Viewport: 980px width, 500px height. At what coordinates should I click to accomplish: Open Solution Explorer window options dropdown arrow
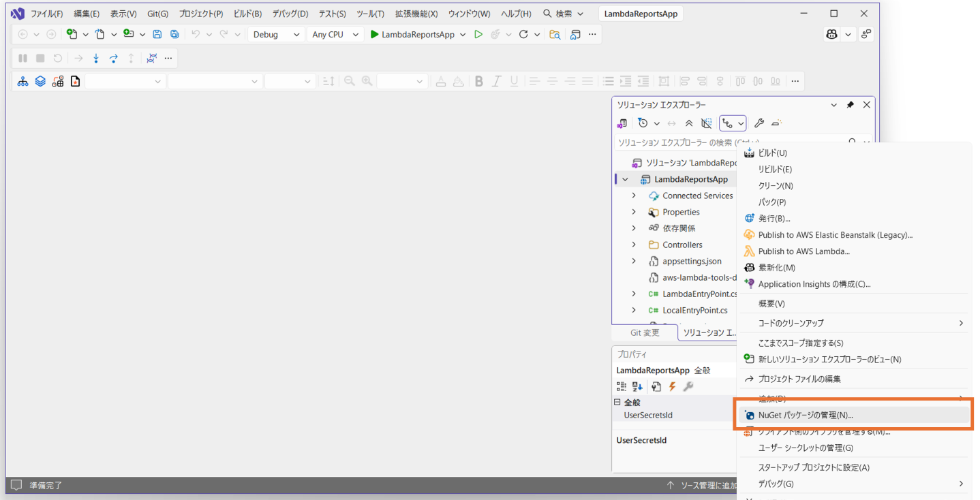point(833,105)
